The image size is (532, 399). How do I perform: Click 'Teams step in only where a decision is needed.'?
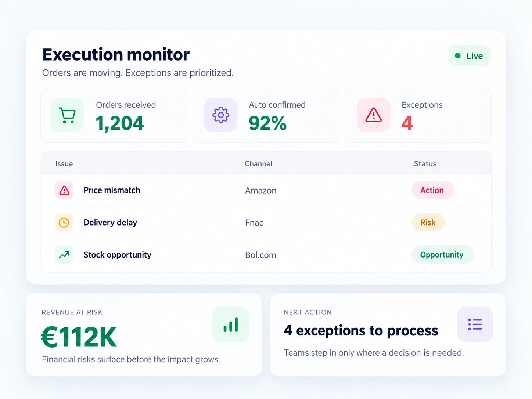tap(374, 353)
